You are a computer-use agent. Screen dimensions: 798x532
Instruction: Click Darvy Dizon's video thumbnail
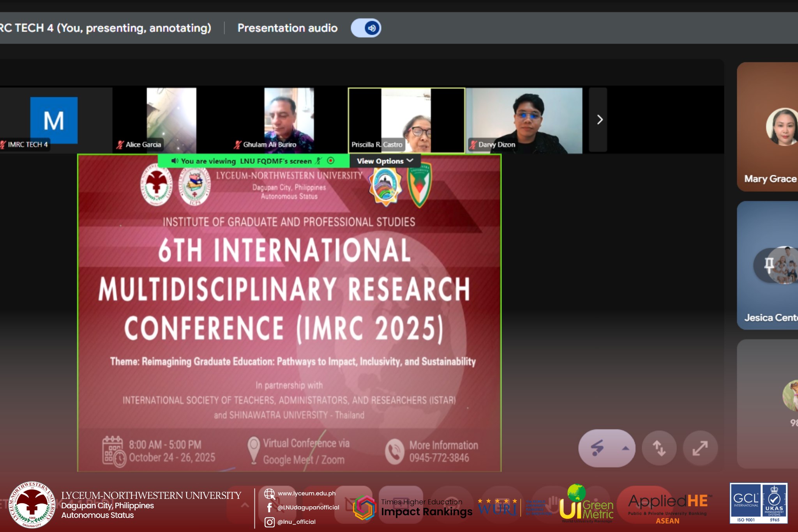(x=524, y=117)
